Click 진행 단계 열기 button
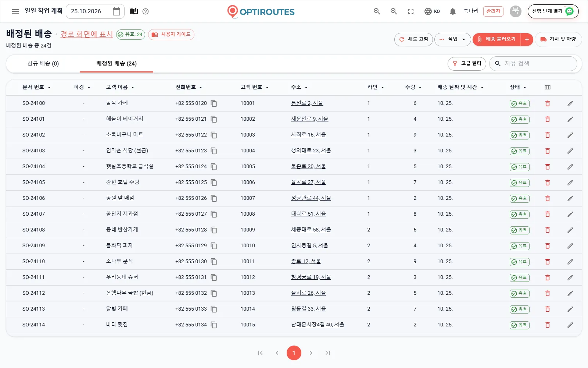The width and height of the screenshot is (588, 368). pos(553,11)
